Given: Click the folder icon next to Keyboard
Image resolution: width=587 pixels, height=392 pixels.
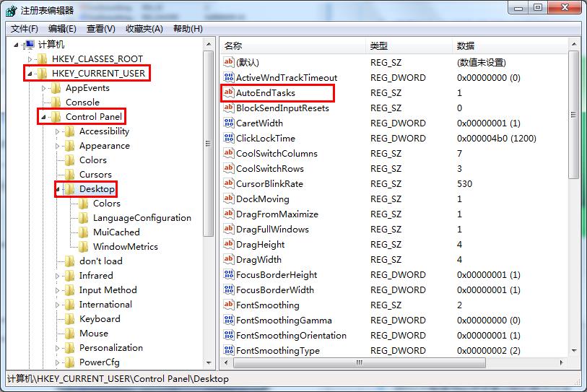Looking at the screenshot, I should pos(69,319).
